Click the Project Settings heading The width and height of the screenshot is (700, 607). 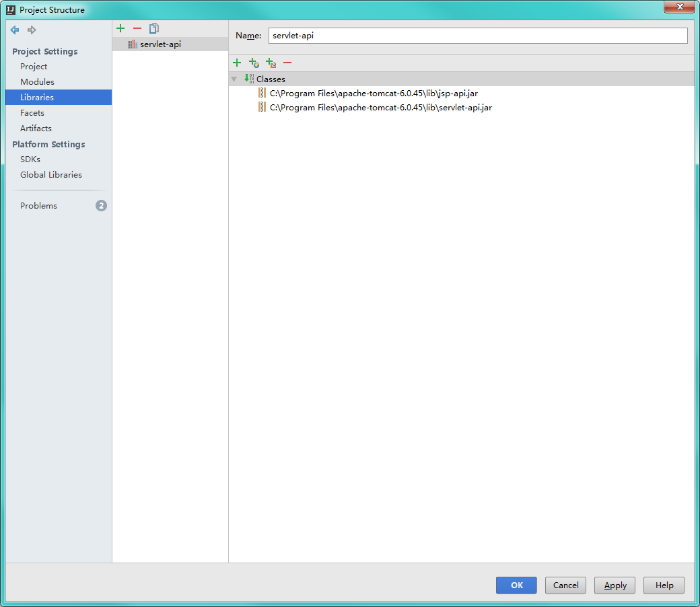44,51
